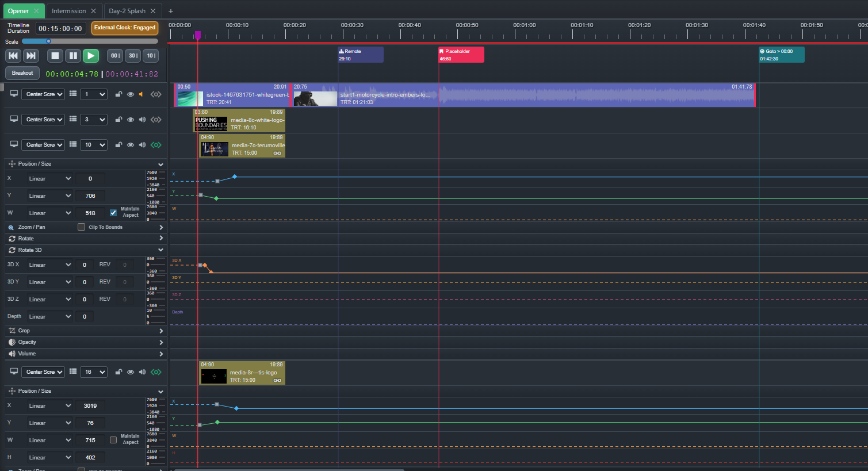The width and height of the screenshot is (868, 471).
Task: Open the 3D X Linear easing dropdown
Action: (49, 265)
